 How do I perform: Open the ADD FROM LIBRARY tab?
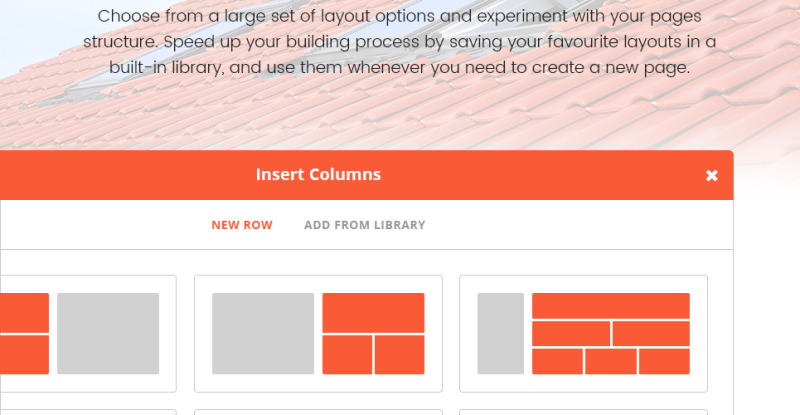point(365,225)
